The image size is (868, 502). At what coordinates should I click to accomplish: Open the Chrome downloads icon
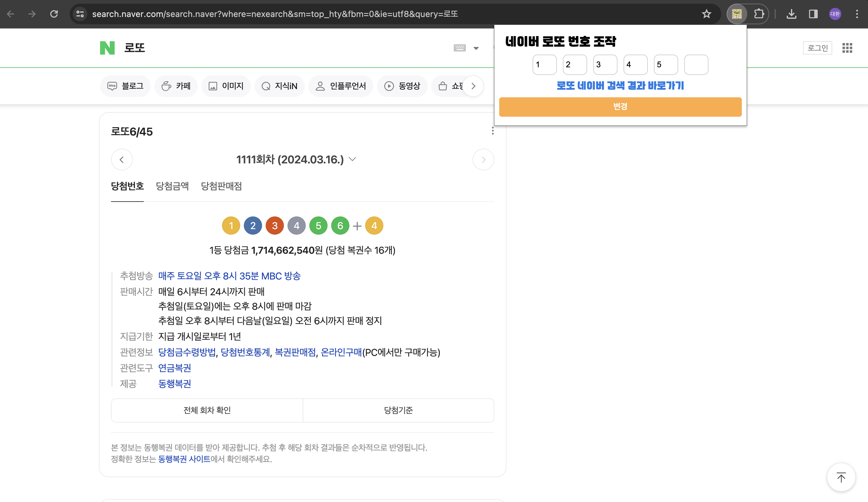pyautogui.click(x=791, y=14)
